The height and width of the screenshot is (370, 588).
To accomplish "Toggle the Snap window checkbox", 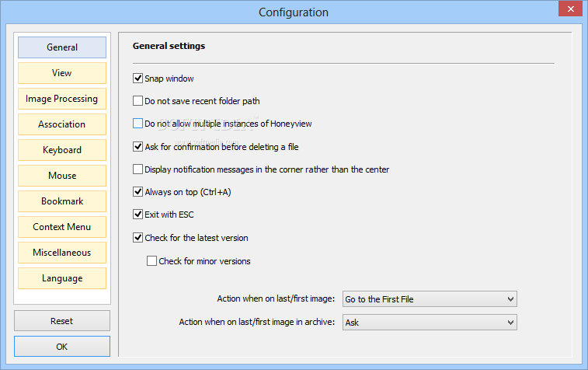I will (x=138, y=79).
